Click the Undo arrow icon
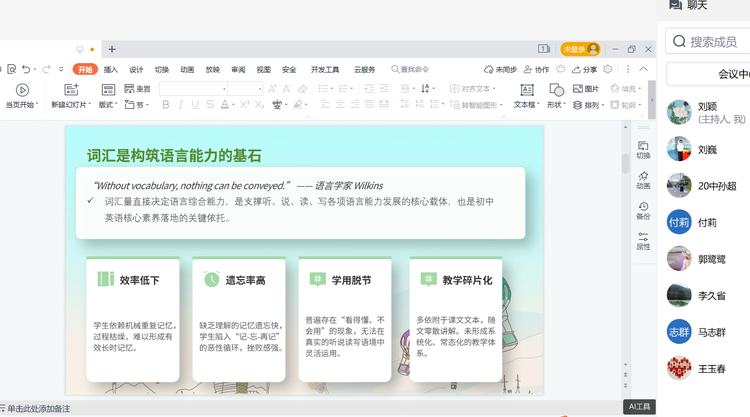Image resolution: width=750 pixels, height=417 pixels. [26, 69]
